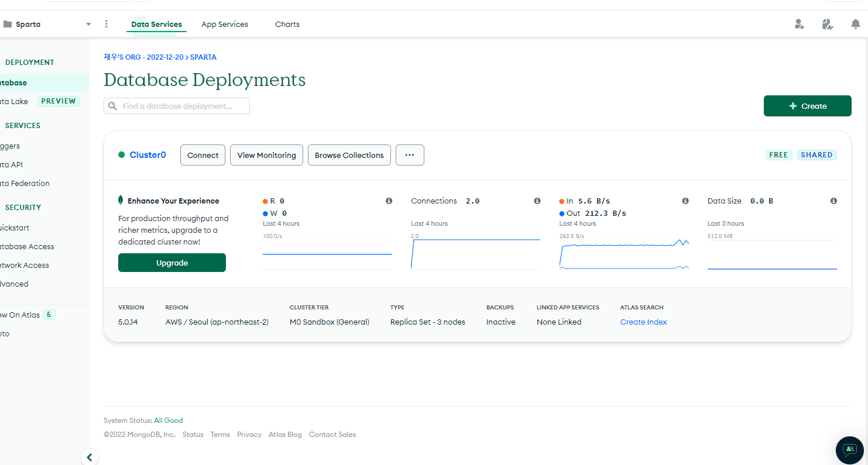Click the search magnifier icon
The height and width of the screenshot is (465, 868).
pyautogui.click(x=112, y=106)
